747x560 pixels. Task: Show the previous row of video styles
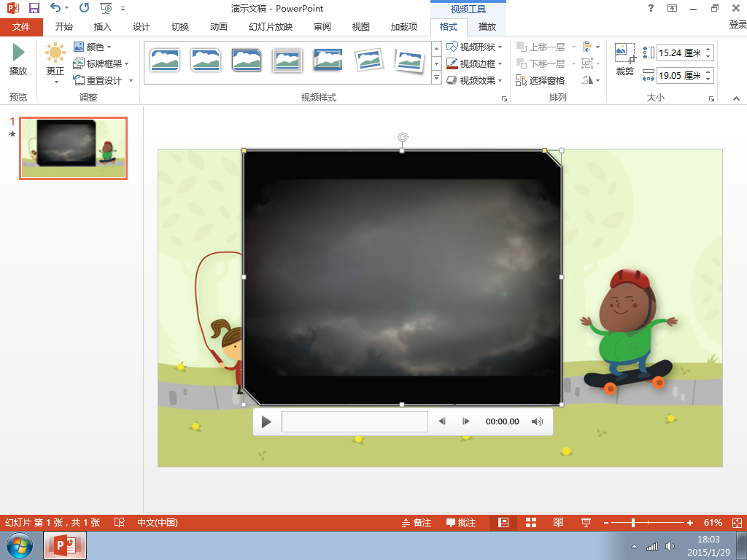coord(436,47)
